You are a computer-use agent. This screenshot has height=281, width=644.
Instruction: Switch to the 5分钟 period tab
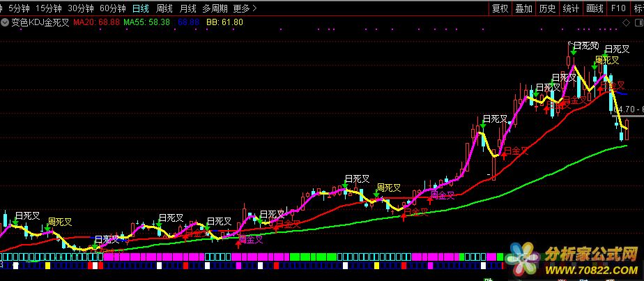point(19,8)
